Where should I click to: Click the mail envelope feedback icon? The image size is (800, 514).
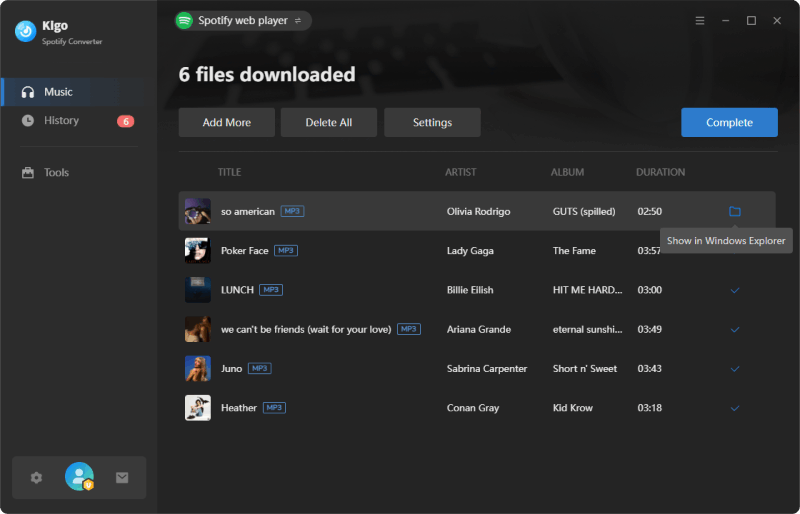tap(122, 478)
